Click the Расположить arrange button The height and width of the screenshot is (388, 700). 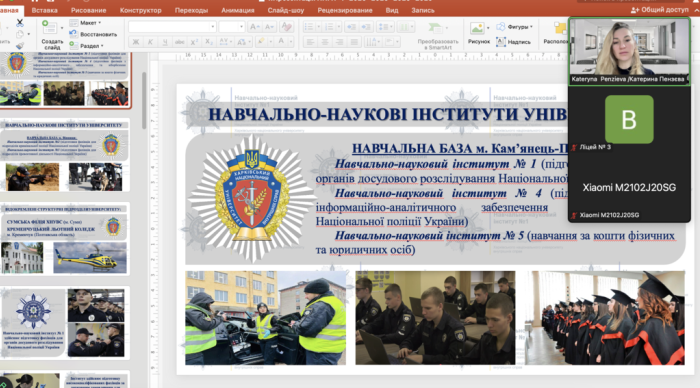coord(556,33)
